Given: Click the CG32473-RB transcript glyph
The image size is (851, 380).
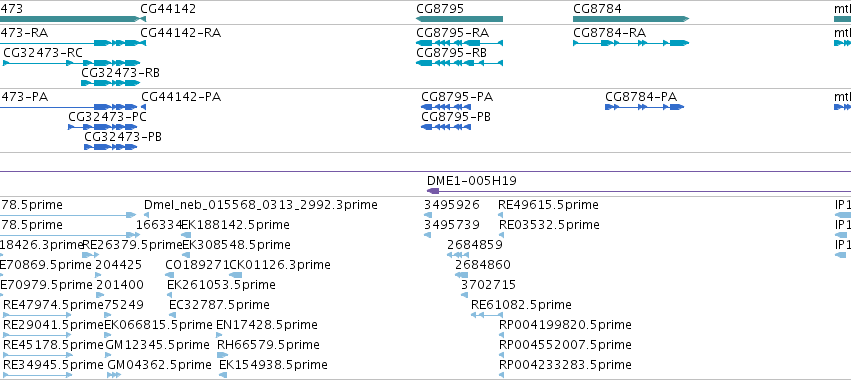Looking at the screenshot, I should point(110,83).
